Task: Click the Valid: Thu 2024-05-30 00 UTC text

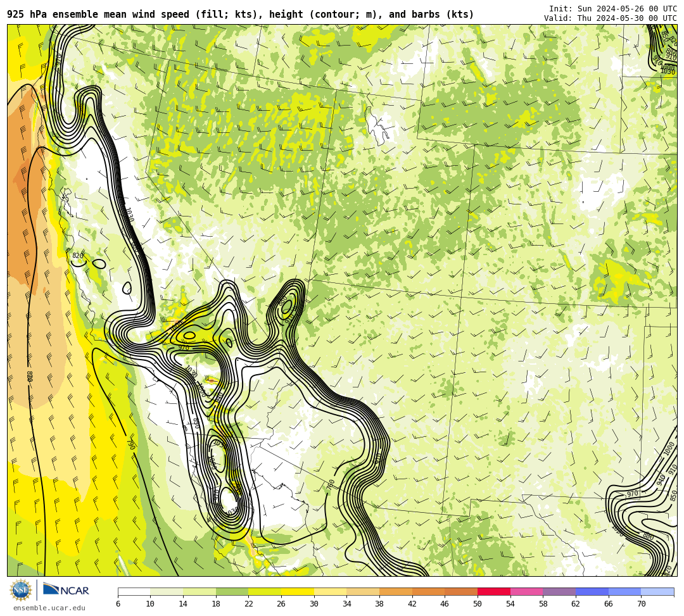Action: tap(611, 18)
